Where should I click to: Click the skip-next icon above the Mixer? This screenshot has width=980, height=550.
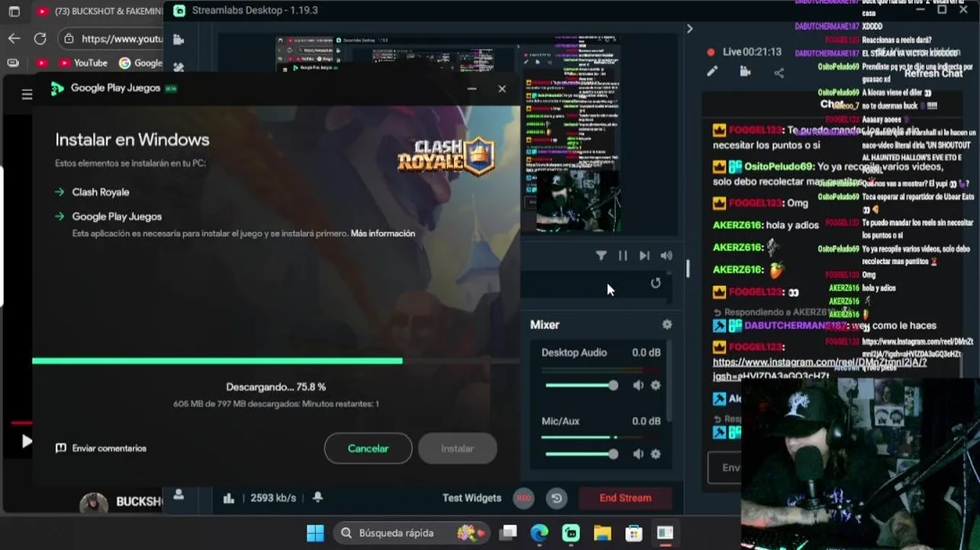pyautogui.click(x=644, y=256)
